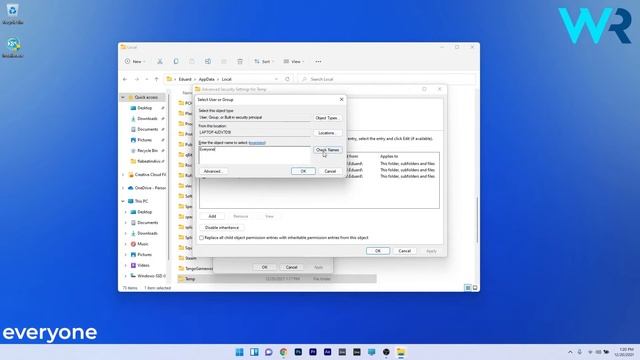The width and height of the screenshot is (640, 360).
Task: Click File Explorer taskbar icon
Action: (401, 352)
